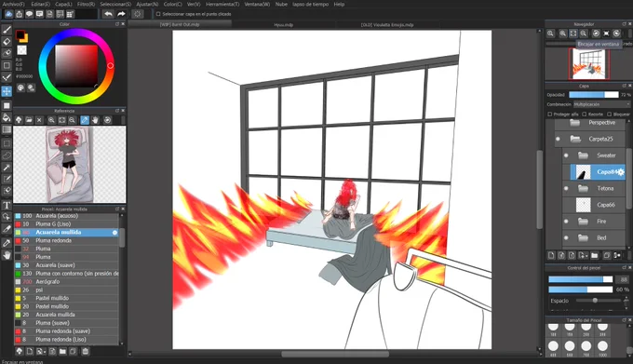Click the flip view icon in Navegador
This screenshot has width=633, height=364.
point(606,34)
